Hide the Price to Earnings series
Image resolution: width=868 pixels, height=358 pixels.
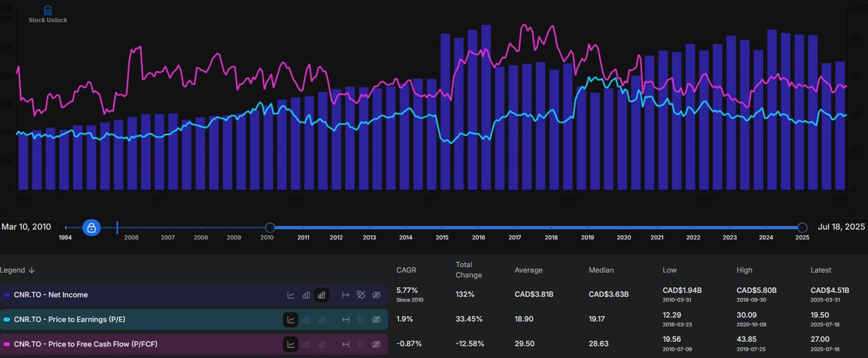click(376, 320)
